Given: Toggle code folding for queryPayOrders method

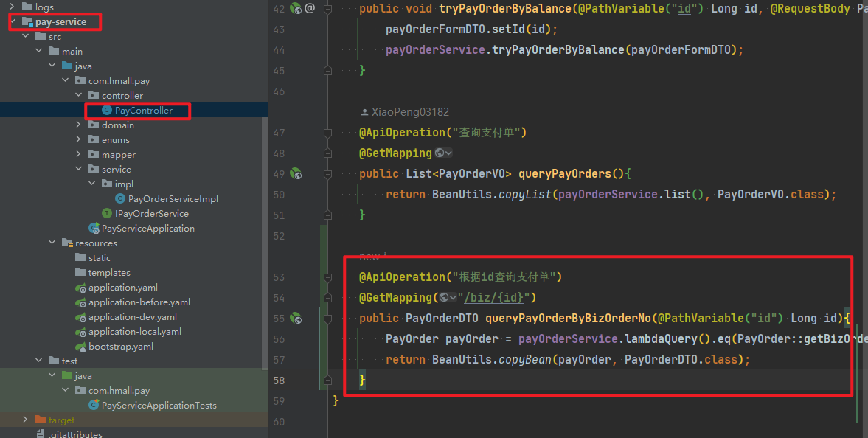Looking at the screenshot, I should (x=327, y=174).
